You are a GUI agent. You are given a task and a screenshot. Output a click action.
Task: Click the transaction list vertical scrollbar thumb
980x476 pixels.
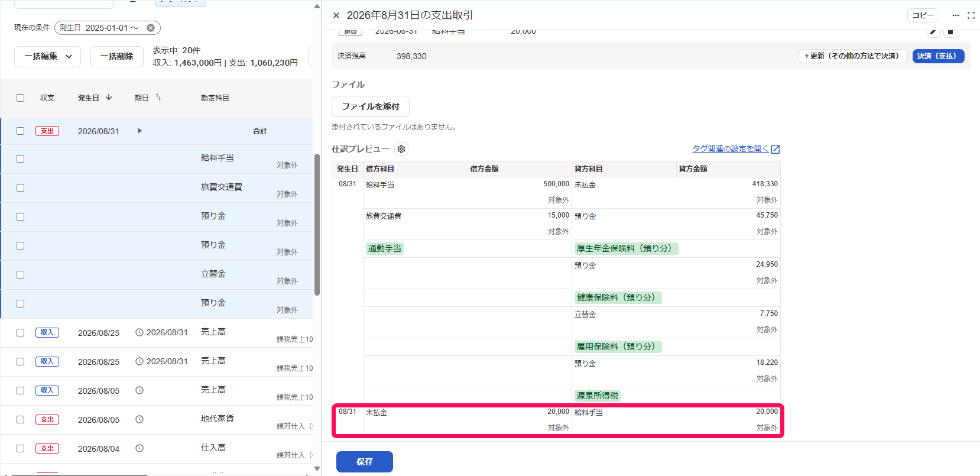(317, 225)
